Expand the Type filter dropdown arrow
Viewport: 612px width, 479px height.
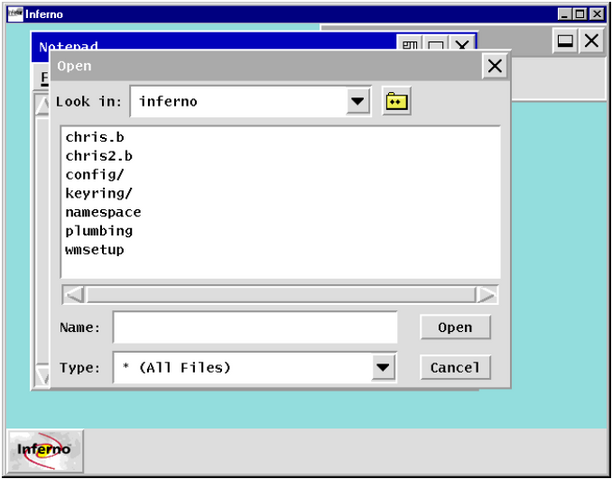pyautogui.click(x=383, y=367)
